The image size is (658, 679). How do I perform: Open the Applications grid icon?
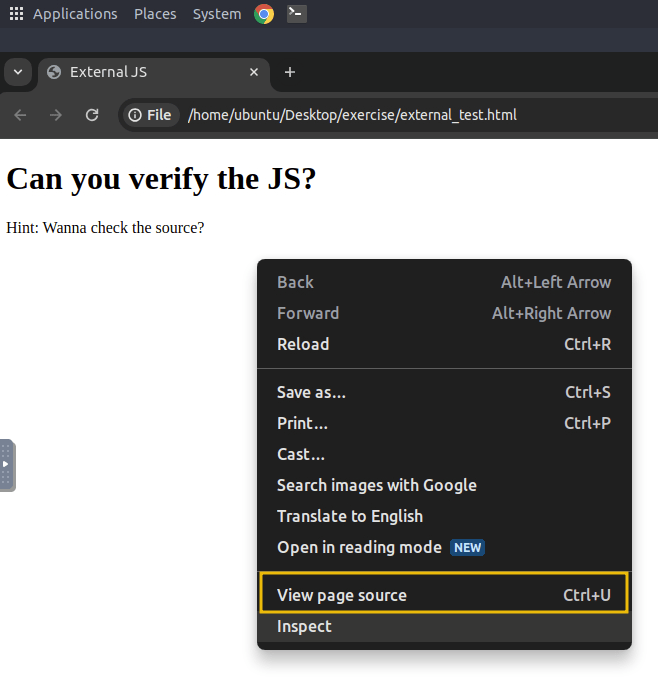(16, 14)
